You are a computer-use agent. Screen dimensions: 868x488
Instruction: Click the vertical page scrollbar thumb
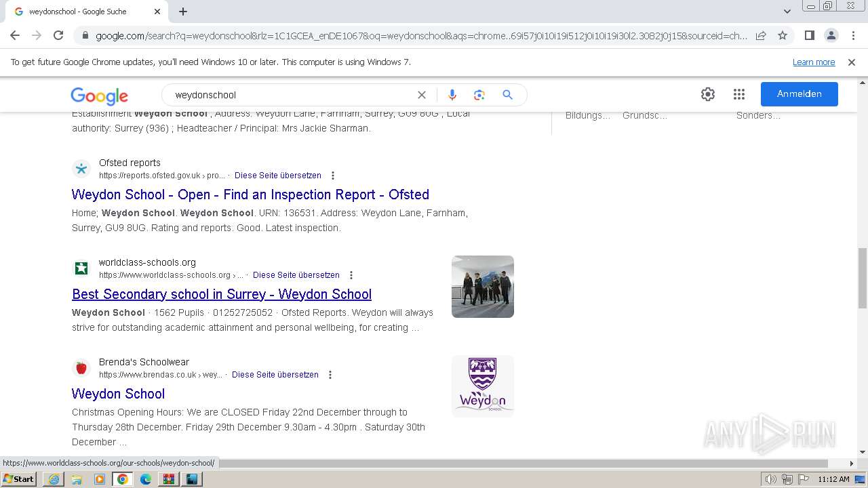[863, 278]
